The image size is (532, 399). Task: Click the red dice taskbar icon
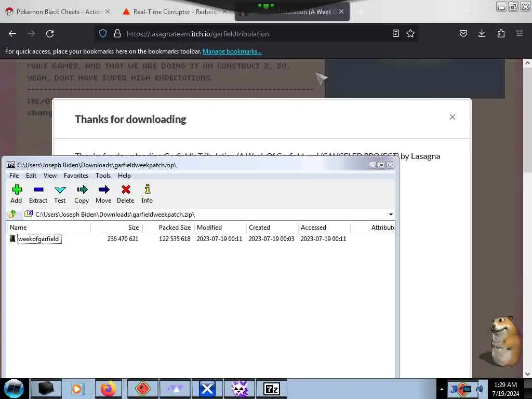click(x=142, y=389)
